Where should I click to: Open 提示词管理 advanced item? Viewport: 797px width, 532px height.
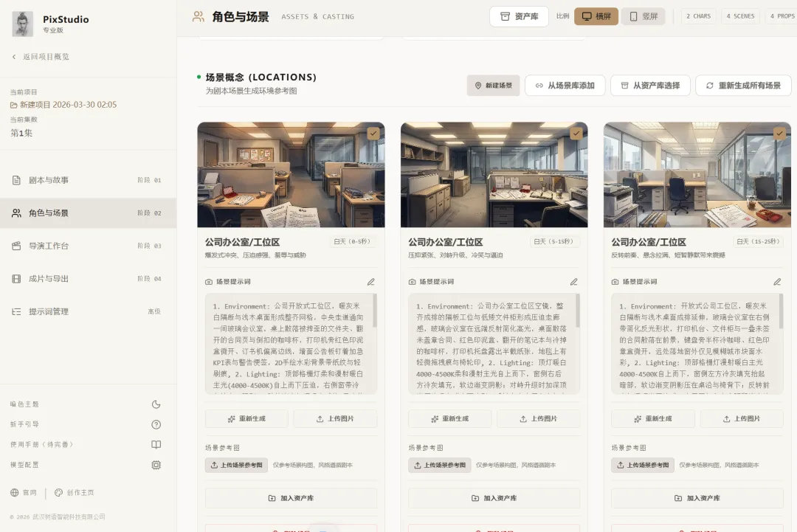pyautogui.click(x=88, y=311)
